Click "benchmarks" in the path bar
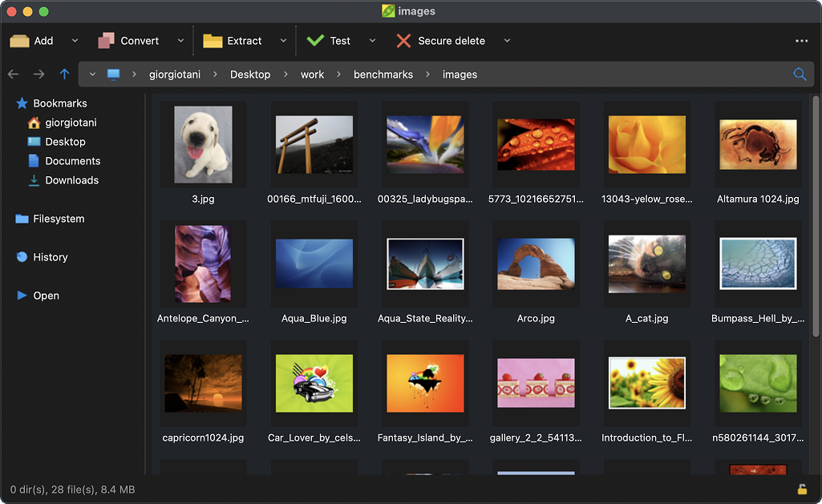 (383, 74)
